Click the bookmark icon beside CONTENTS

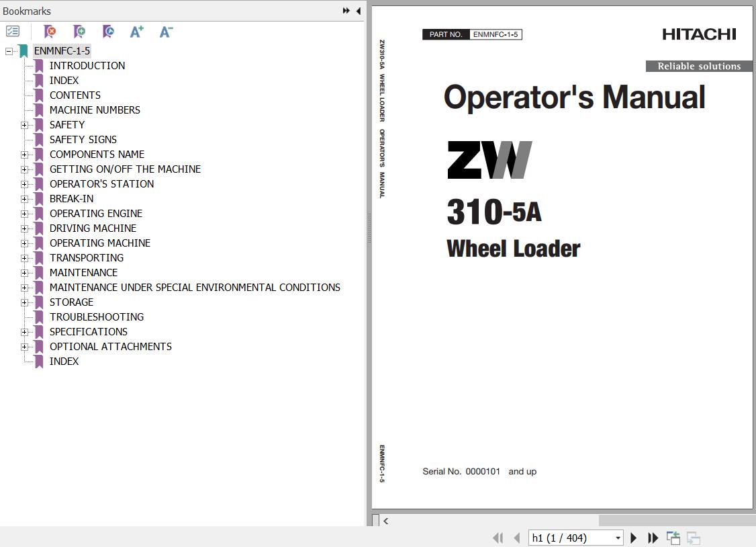(x=39, y=95)
